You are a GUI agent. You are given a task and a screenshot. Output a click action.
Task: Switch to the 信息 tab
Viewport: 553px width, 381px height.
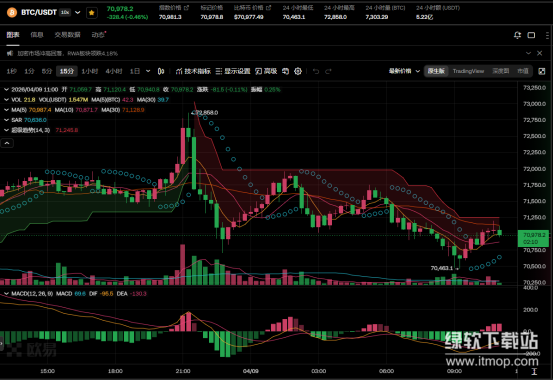(37, 35)
